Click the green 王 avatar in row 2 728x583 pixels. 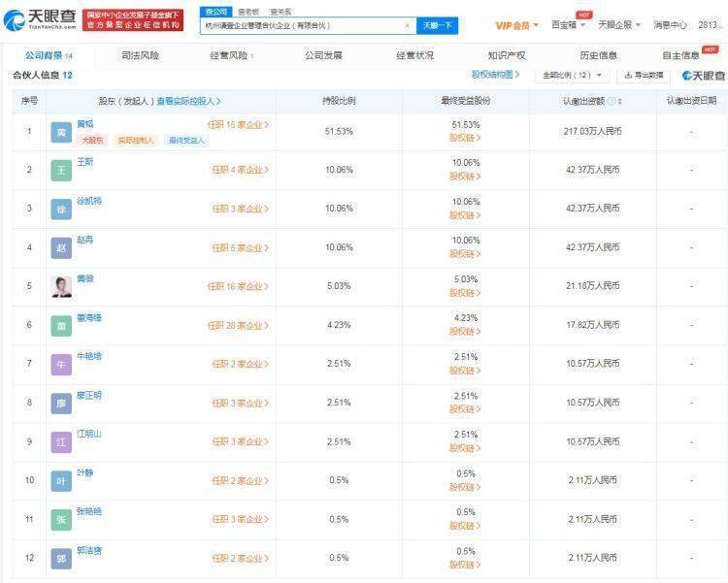pos(61,171)
